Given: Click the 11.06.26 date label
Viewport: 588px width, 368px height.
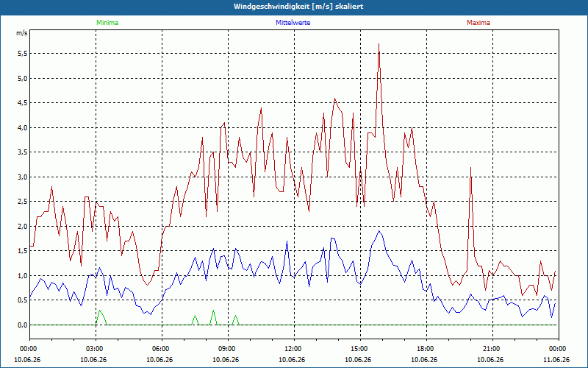Looking at the screenshot, I should coord(556,359).
